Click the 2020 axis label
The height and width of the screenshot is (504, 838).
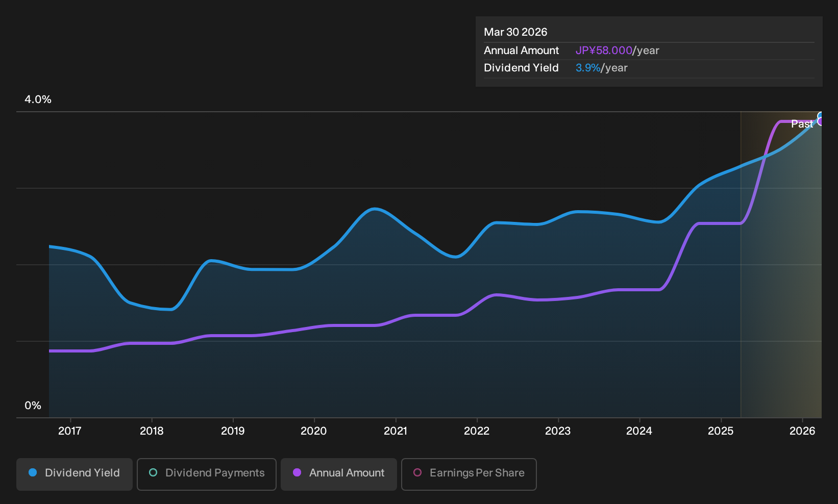pyautogui.click(x=314, y=431)
